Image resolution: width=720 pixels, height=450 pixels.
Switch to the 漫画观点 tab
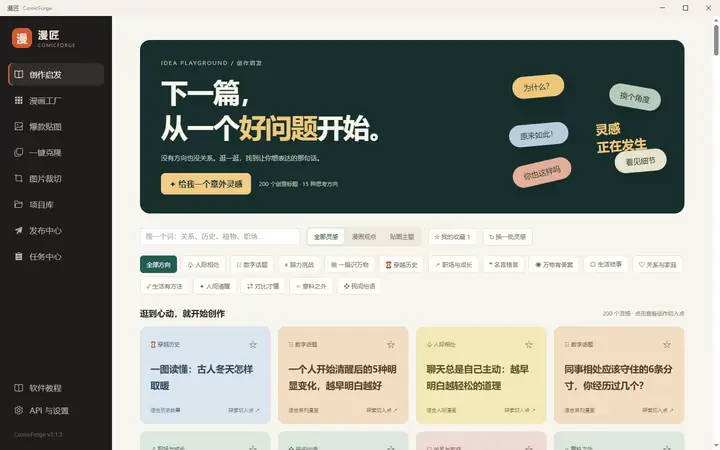364,237
